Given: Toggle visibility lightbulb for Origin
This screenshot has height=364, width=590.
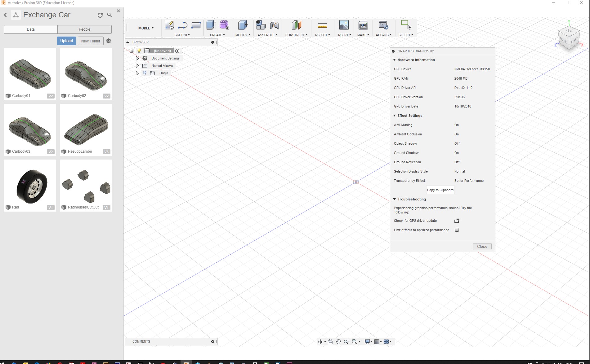Looking at the screenshot, I should 145,73.
